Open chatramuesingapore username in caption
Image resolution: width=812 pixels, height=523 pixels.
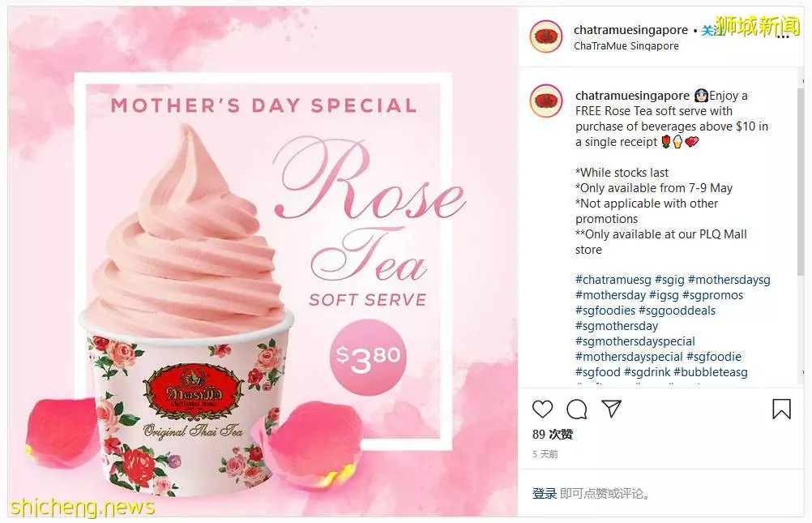pyautogui.click(x=632, y=96)
